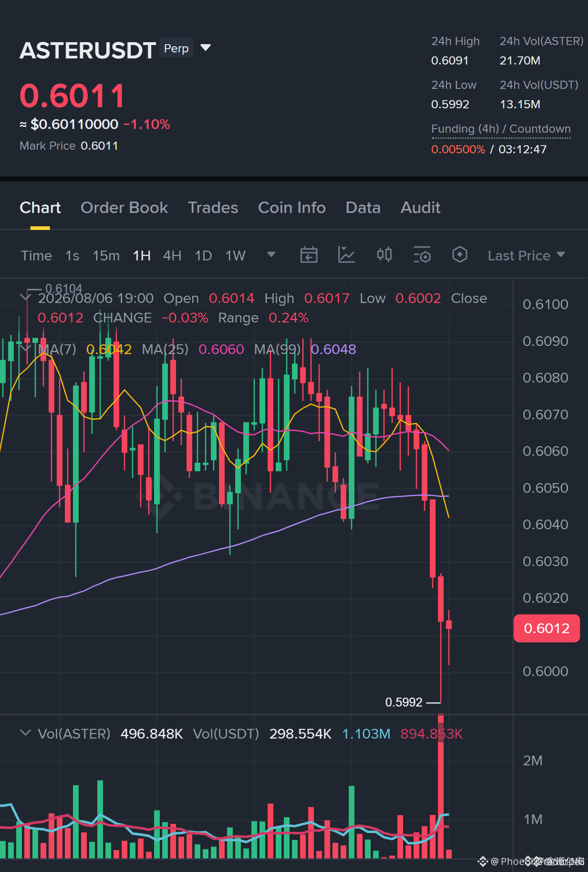The width and height of the screenshot is (588, 872).
Task: Click the 0.6012 current price tag on axis
Action: (x=546, y=628)
